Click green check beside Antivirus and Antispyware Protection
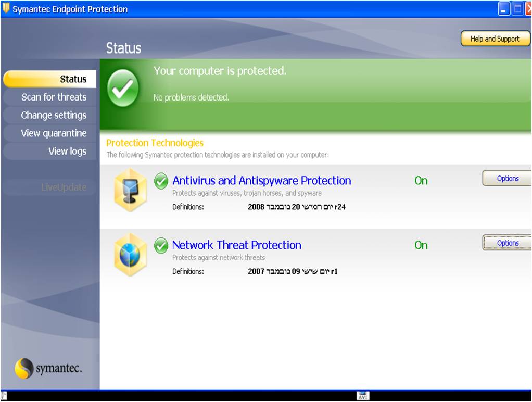Image resolution: width=532 pixels, height=402 pixels. 161,181
